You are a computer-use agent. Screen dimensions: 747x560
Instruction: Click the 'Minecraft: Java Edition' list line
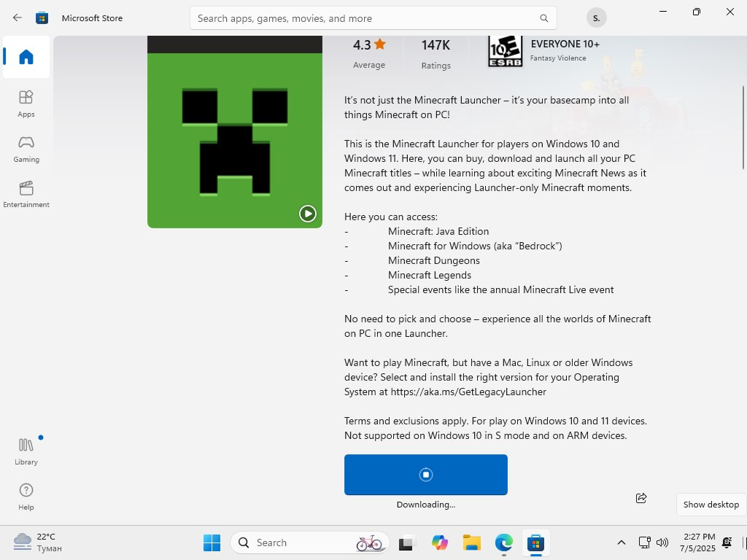pyautogui.click(x=438, y=231)
